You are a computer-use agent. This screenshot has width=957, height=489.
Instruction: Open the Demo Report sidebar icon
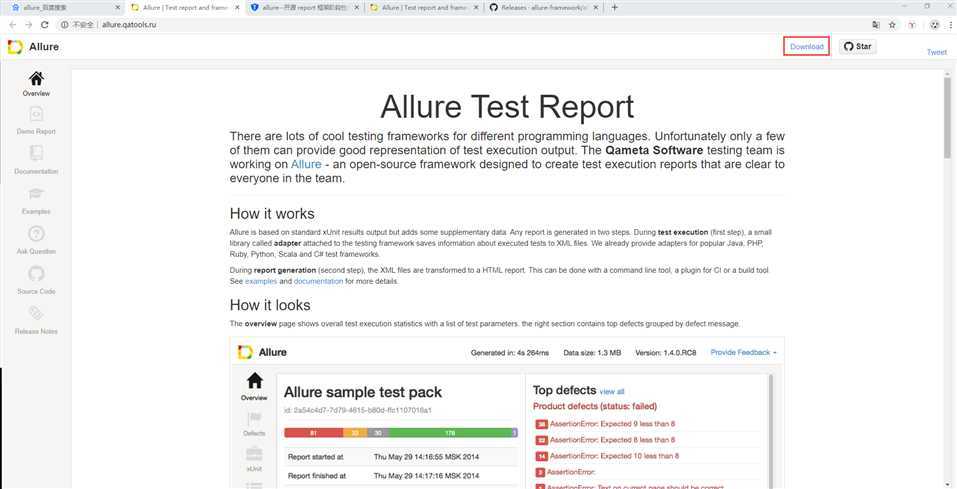(36, 114)
